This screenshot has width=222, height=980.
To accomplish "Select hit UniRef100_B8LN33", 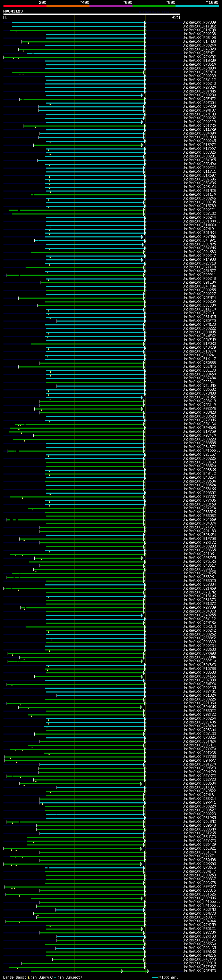I will pos(199,137).
